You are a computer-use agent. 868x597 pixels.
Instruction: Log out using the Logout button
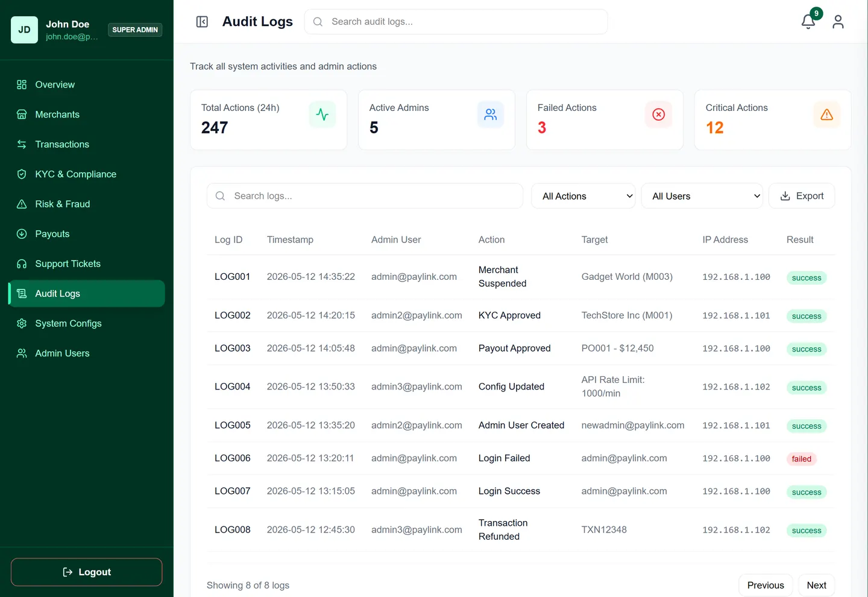(87, 572)
